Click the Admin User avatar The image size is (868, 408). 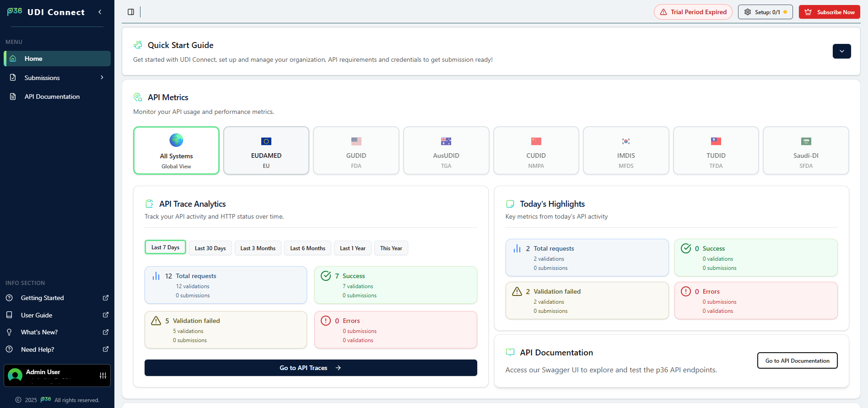[x=15, y=376]
